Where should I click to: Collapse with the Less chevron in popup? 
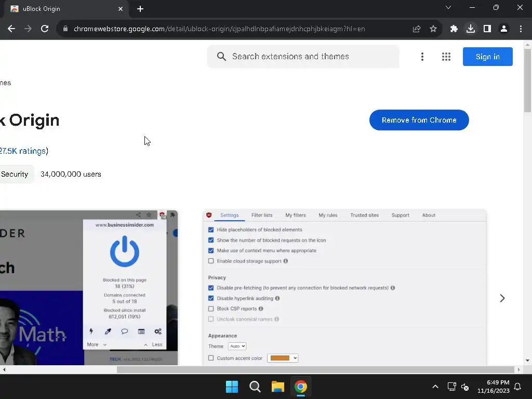[x=145, y=344]
